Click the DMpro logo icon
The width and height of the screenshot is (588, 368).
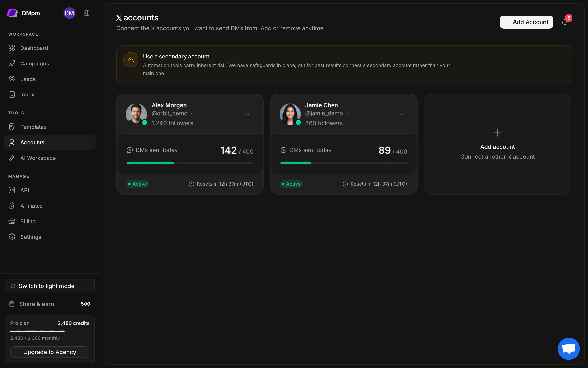click(x=12, y=13)
